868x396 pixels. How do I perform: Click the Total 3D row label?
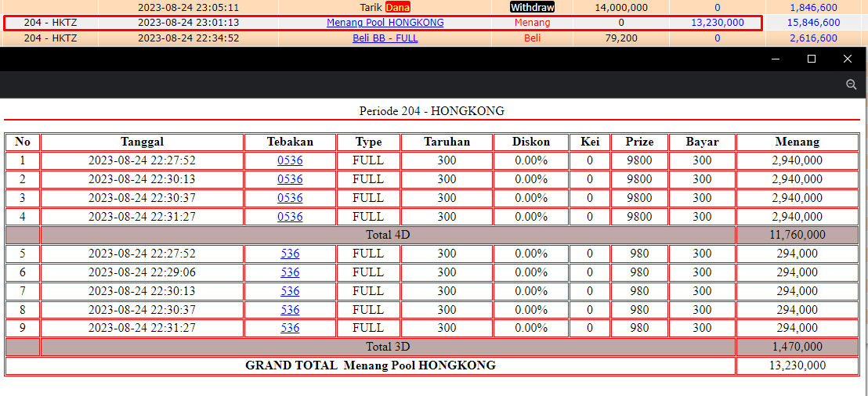388,347
